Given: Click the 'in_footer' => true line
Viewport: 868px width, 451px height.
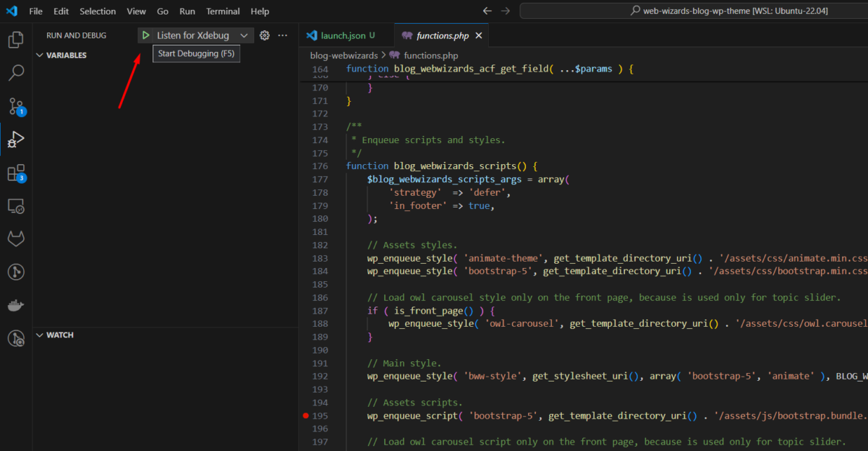Looking at the screenshot, I should [441, 205].
